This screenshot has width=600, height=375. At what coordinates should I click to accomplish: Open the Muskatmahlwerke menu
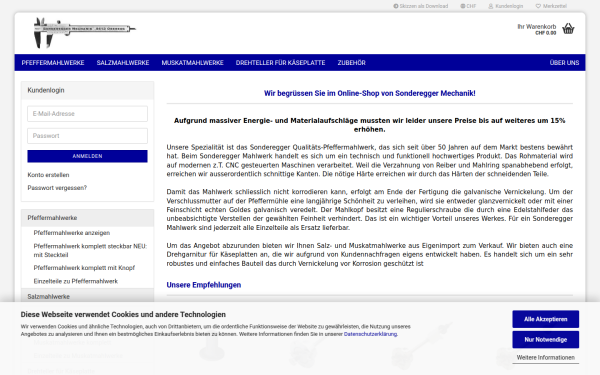192,63
